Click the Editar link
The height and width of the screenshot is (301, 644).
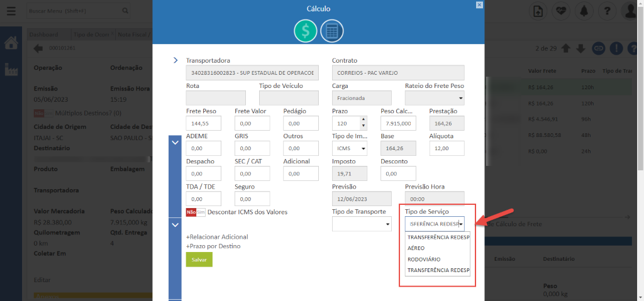click(42, 280)
